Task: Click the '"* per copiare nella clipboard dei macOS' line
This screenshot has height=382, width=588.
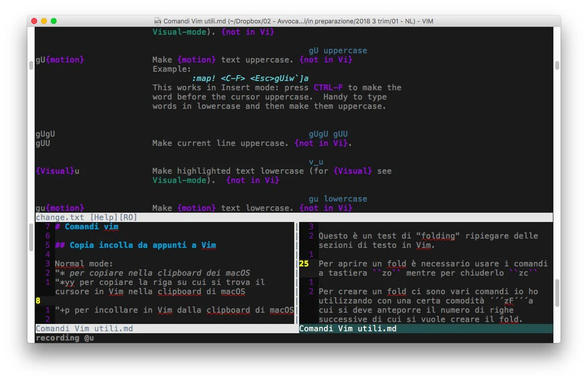Action: point(152,273)
